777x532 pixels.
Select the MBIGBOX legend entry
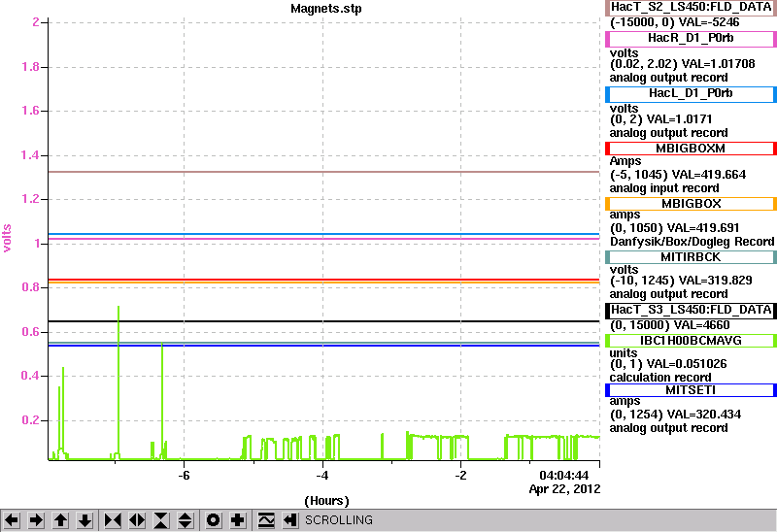[x=691, y=204]
